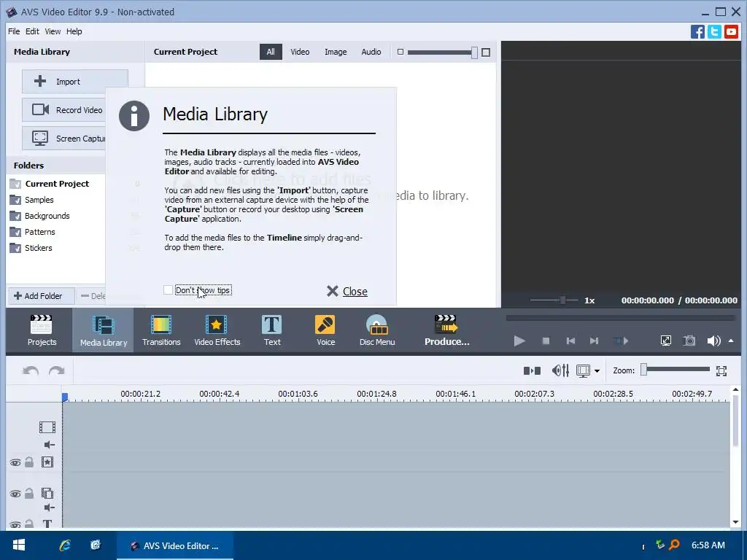Filter library by Video tab
Viewport: 747px width, 560px height.
click(x=300, y=52)
